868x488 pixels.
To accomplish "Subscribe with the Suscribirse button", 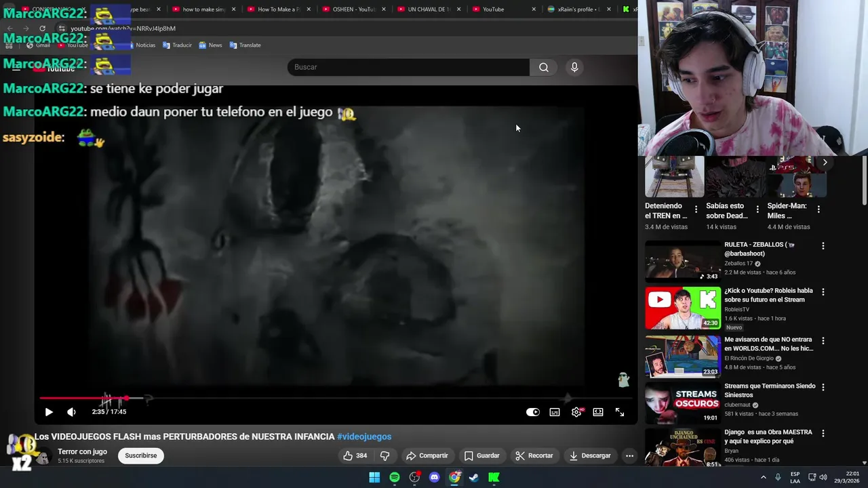I will coord(141,455).
